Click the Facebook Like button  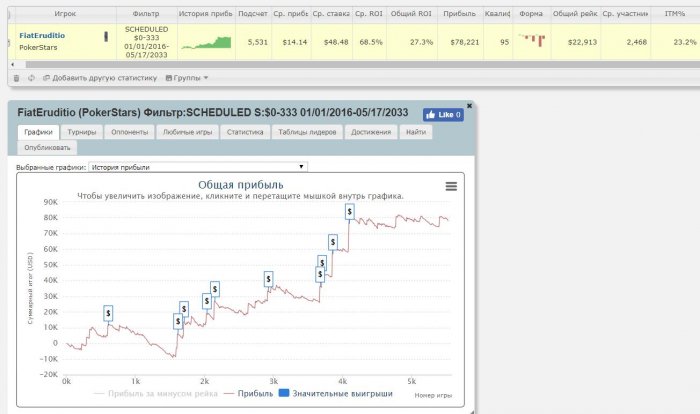click(443, 115)
